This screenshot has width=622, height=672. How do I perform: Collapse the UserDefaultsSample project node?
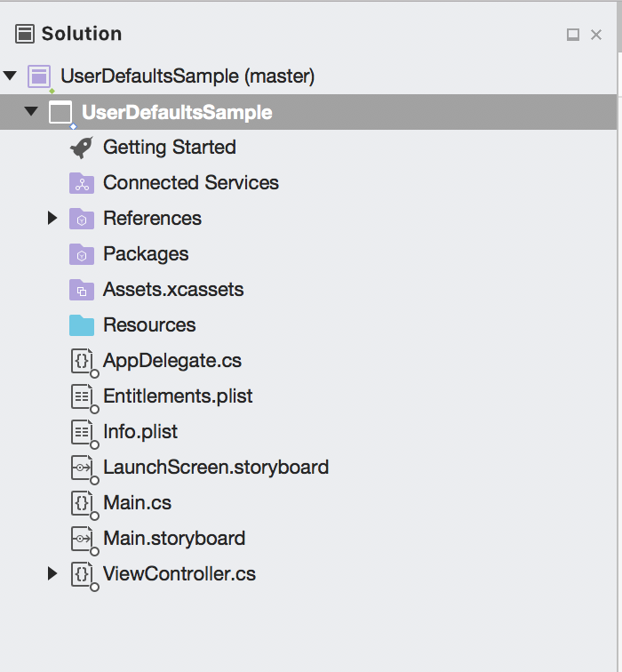coord(32,112)
